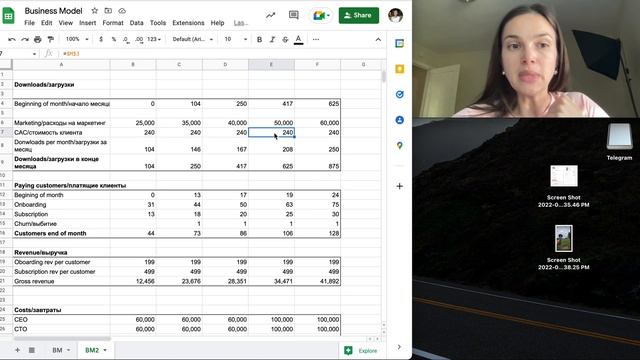Click the horizontal scrollbar thumb
640x360 pixels.
click(61, 338)
